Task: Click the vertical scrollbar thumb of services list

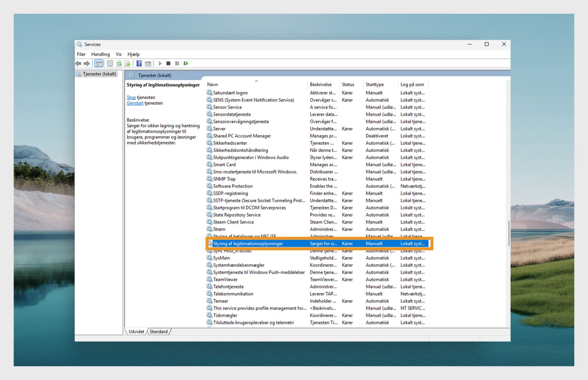Action: [x=509, y=233]
